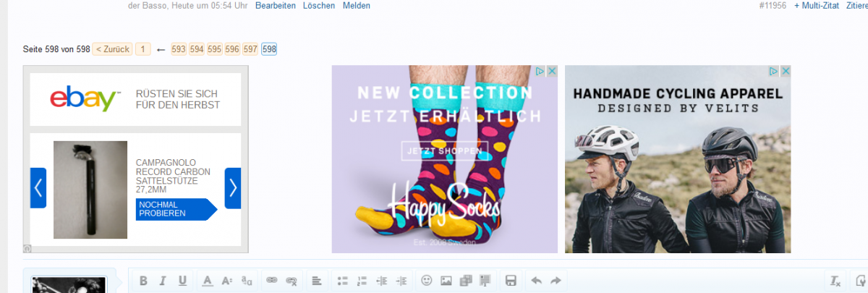
Task: Open AdChoices info on Happy Socks ad
Action: pyautogui.click(x=540, y=71)
